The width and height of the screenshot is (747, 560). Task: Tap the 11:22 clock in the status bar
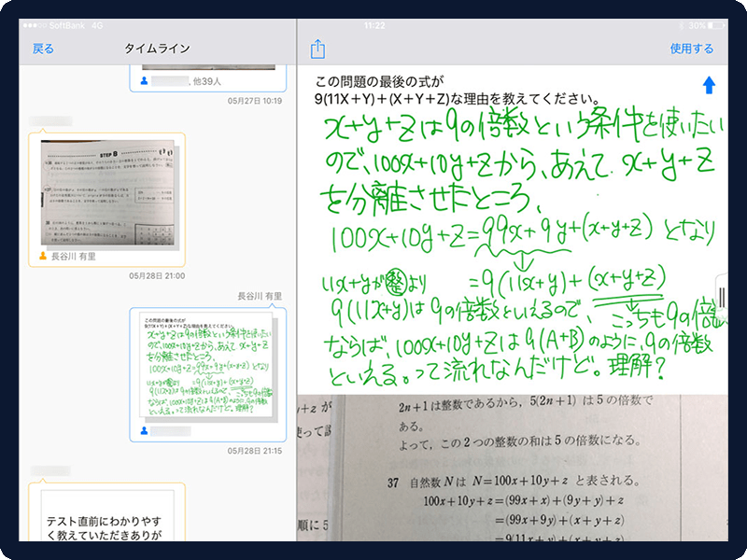tap(374, 25)
